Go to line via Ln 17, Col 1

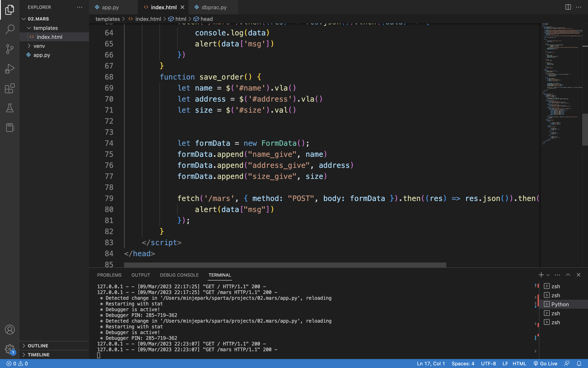tap(431, 364)
